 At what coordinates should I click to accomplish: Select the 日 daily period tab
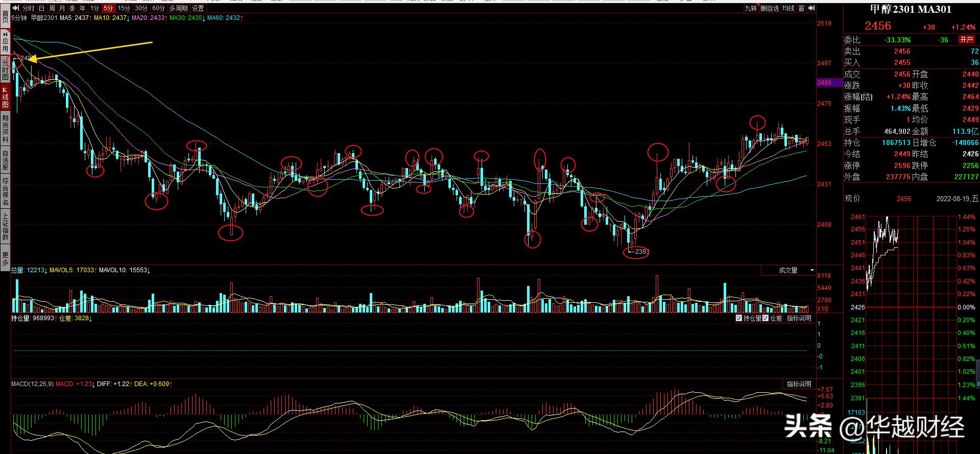(x=42, y=8)
